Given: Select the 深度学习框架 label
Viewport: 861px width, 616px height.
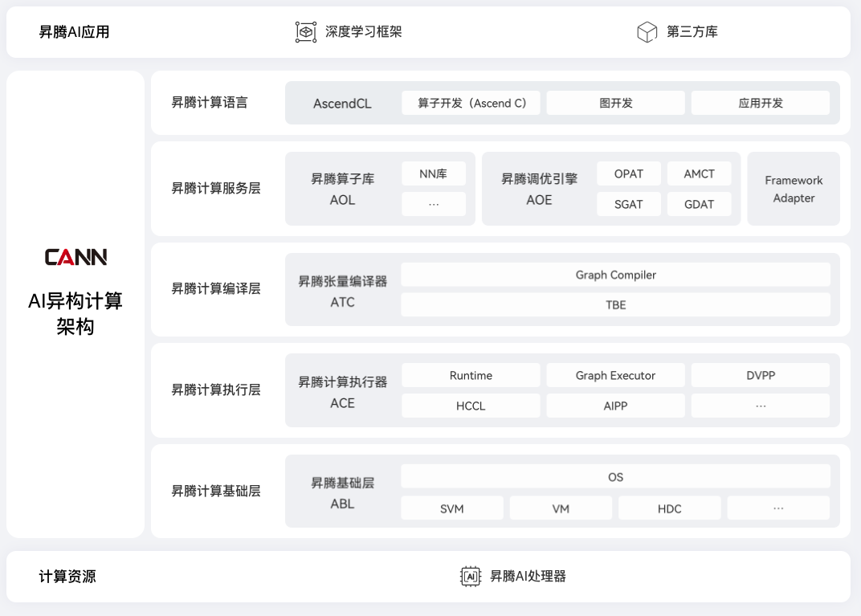Looking at the screenshot, I should pos(364,32).
